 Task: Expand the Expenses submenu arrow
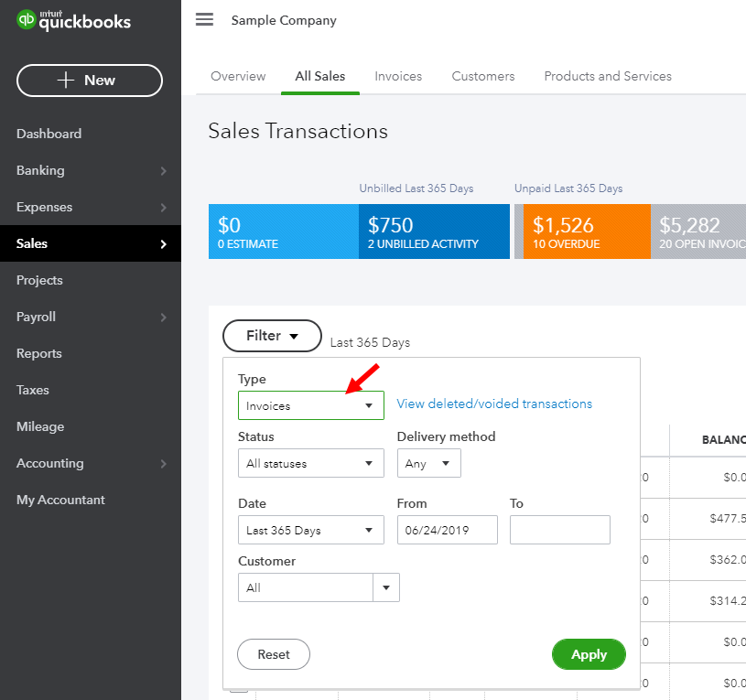(163, 208)
